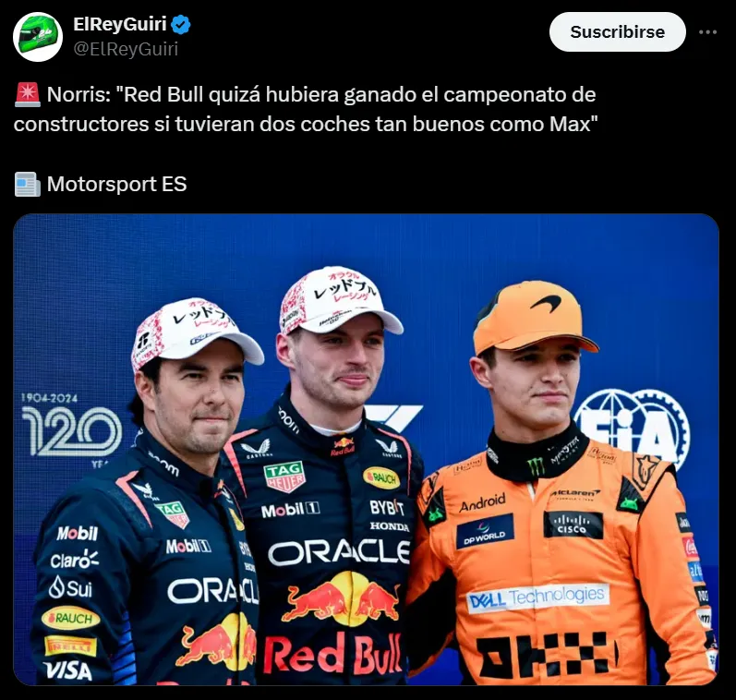Click the TAG Heuer badge on center suit
Viewport: 736px width, 700px height.
click(284, 477)
